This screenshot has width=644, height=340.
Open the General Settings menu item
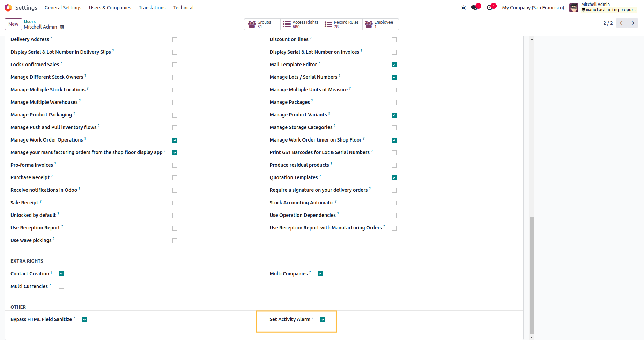pyautogui.click(x=63, y=8)
